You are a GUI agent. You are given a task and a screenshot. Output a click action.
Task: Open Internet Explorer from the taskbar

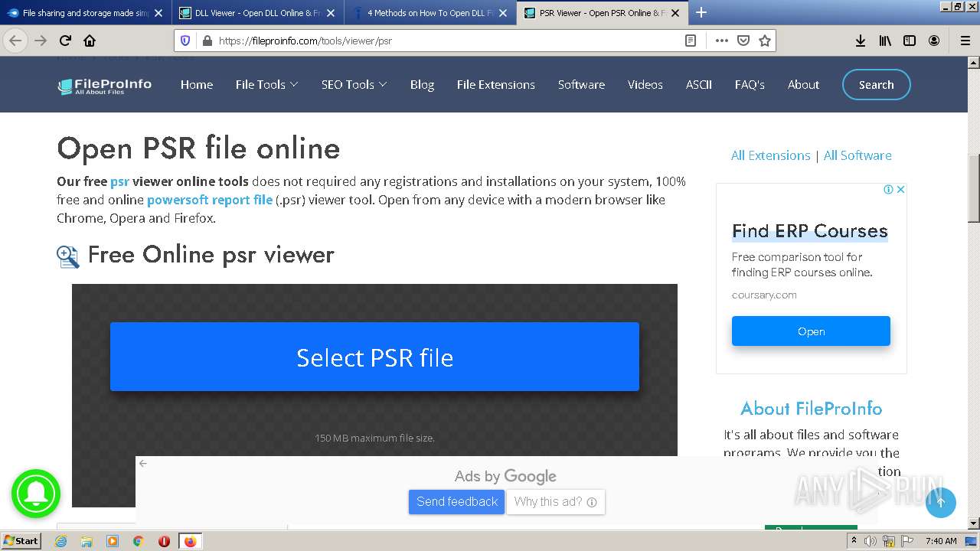pos(60,541)
